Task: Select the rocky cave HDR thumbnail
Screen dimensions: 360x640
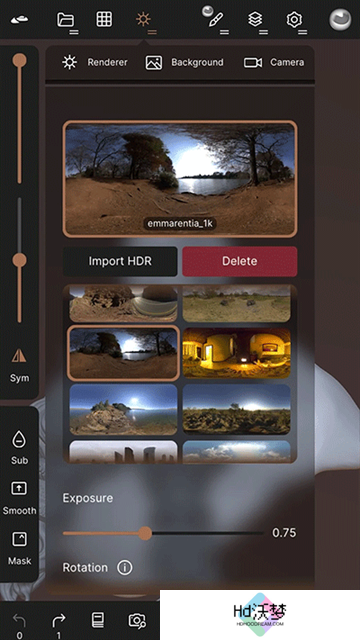Action: tap(123, 304)
